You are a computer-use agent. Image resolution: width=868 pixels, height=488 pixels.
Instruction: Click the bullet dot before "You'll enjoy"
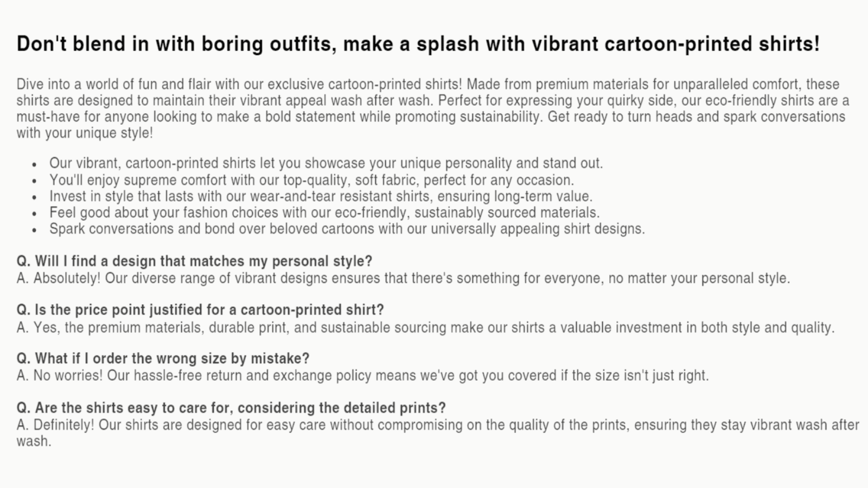34,181
